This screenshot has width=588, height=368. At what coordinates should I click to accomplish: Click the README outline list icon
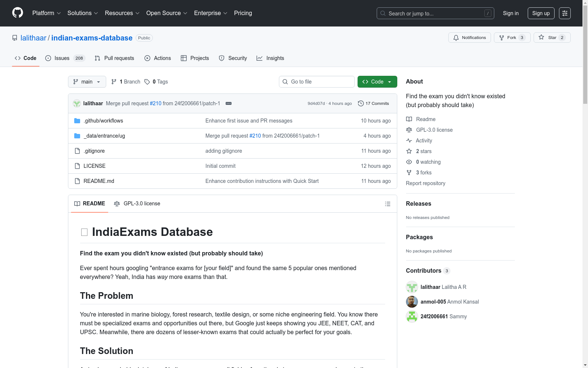[x=388, y=204]
